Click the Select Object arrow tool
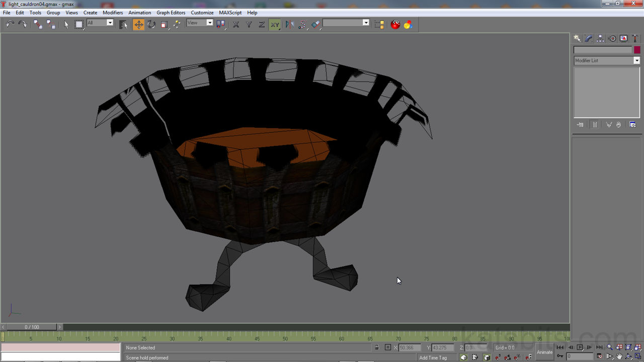 click(x=66, y=24)
